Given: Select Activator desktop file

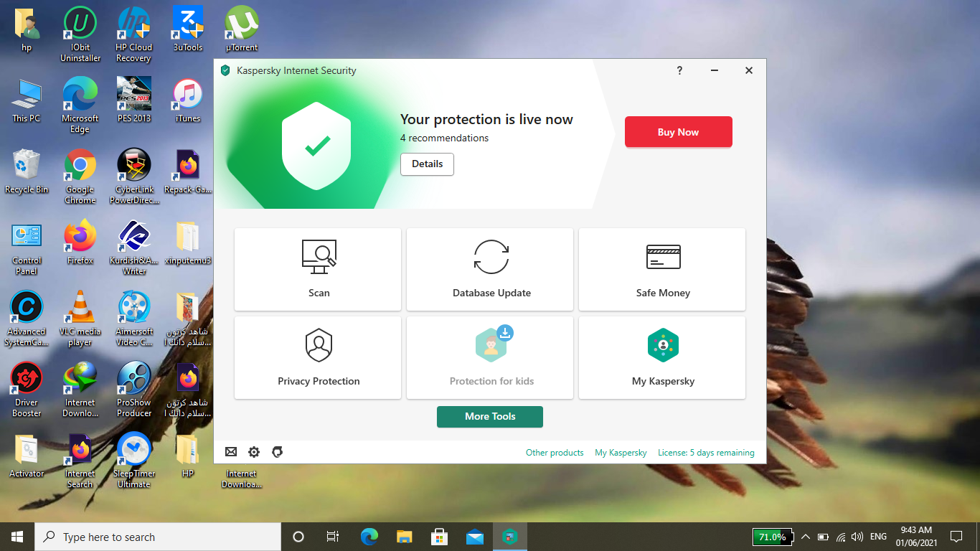Looking at the screenshot, I should pos(27,456).
